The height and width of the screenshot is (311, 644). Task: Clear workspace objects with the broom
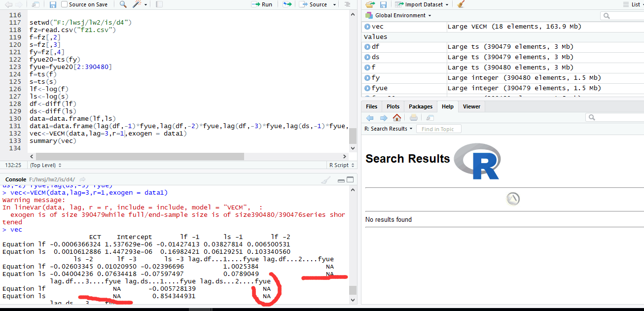point(461,4)
